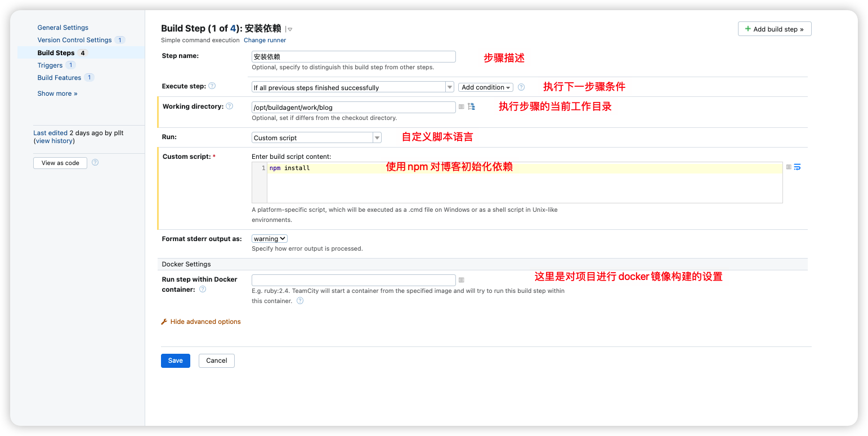The height and width of the screenshot is (436, 868).
Task: Click the Last edited link
Action: click(50, 133)
